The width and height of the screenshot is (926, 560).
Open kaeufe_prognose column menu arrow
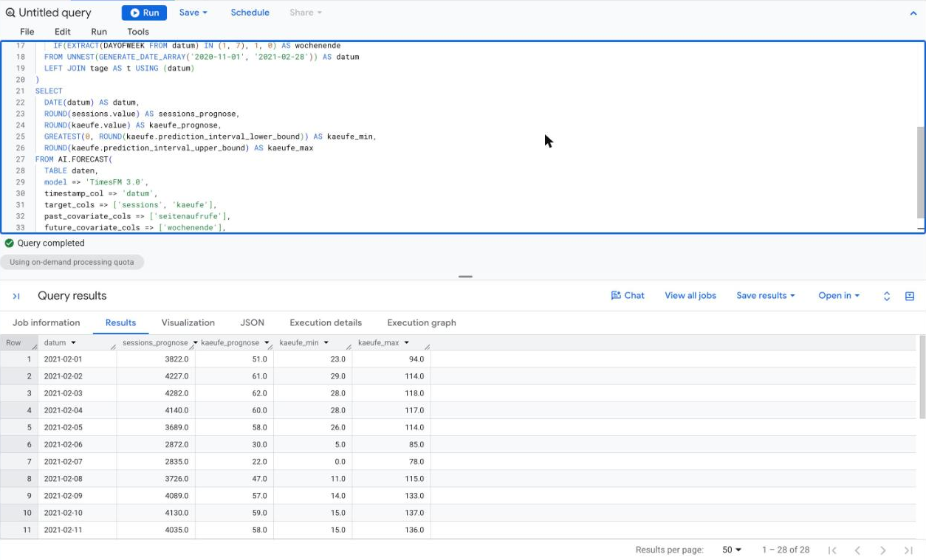(265, 343)
